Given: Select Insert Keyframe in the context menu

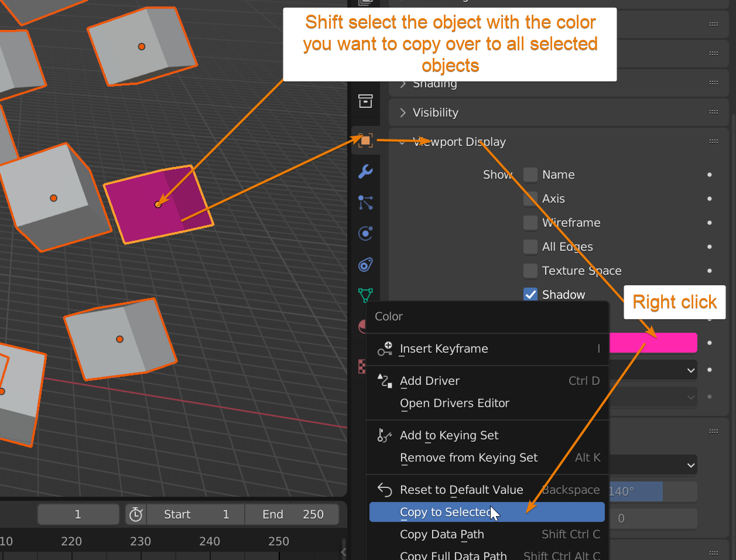Looking at the screenshot, I should [x=444, y=349].
